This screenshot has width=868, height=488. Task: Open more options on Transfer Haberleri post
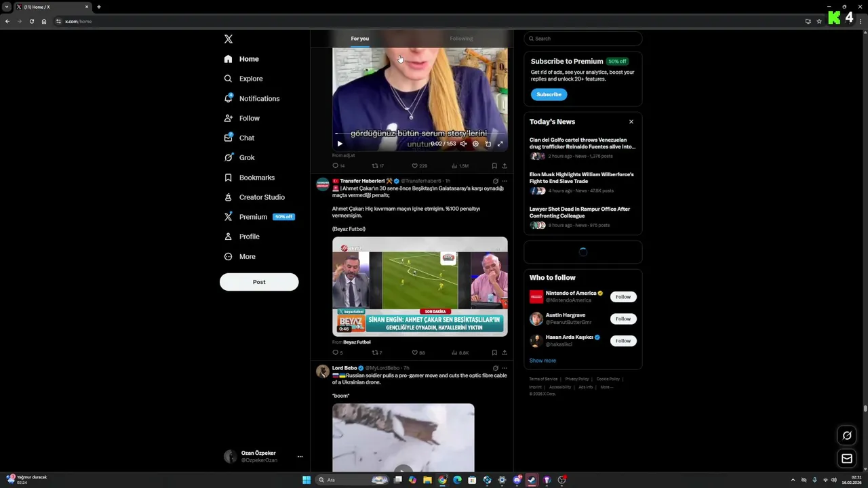[x=505, y=181]
